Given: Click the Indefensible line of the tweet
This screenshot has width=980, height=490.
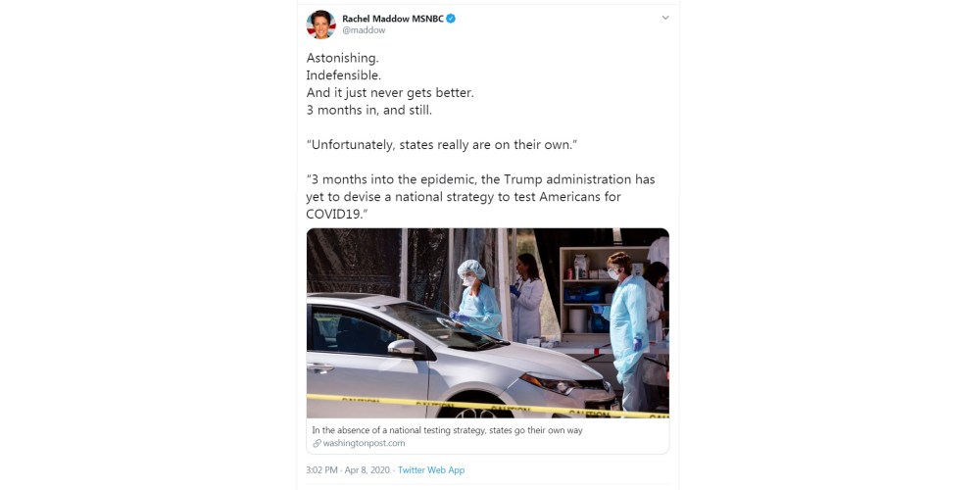Looking at the screenshot, I should click(x=344, y=75).
